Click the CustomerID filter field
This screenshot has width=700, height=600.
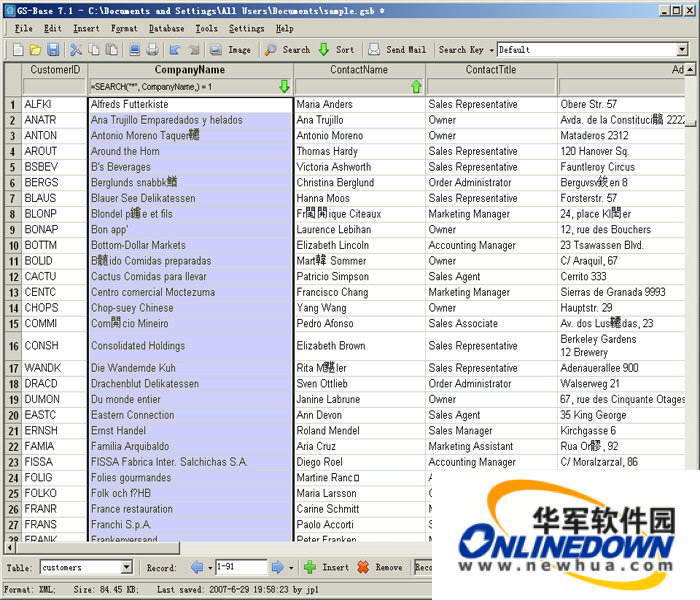tap(54, 87)
